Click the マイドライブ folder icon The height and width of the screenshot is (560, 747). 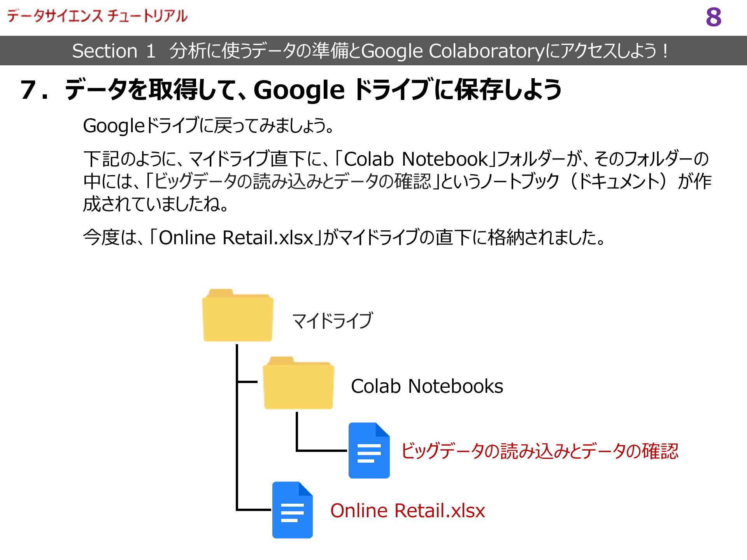238,315
